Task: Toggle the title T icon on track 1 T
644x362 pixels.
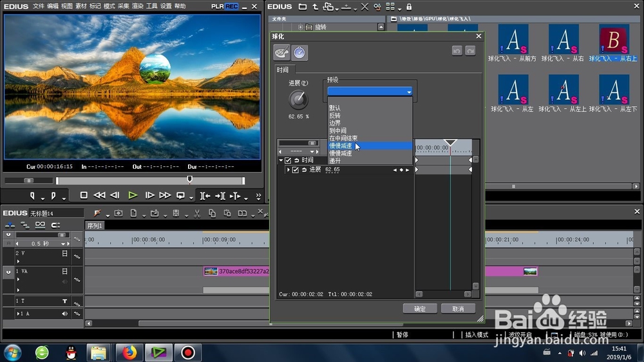Action: point(65,301)
